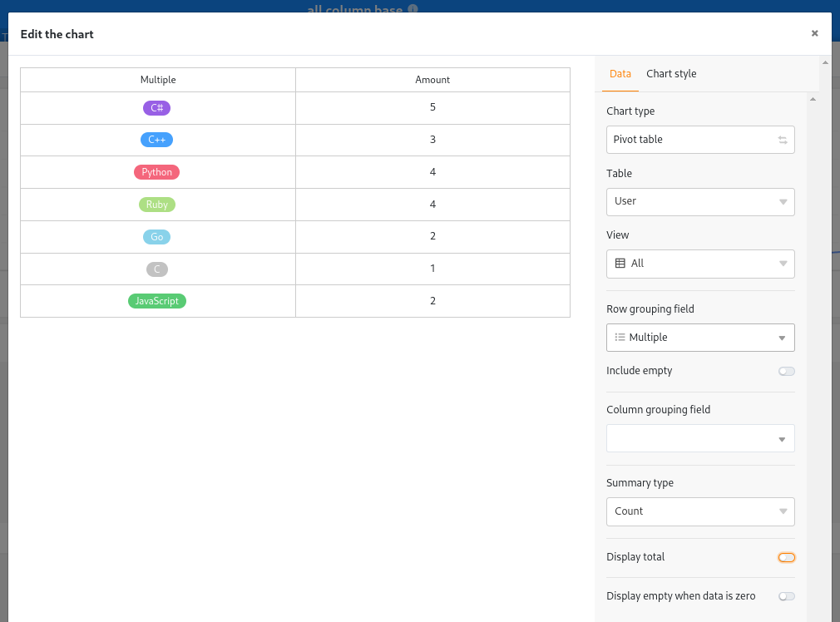The image size is (840, 622).
Task: Click the chart type switch arrows icon
Action: (x=783, y=140)
